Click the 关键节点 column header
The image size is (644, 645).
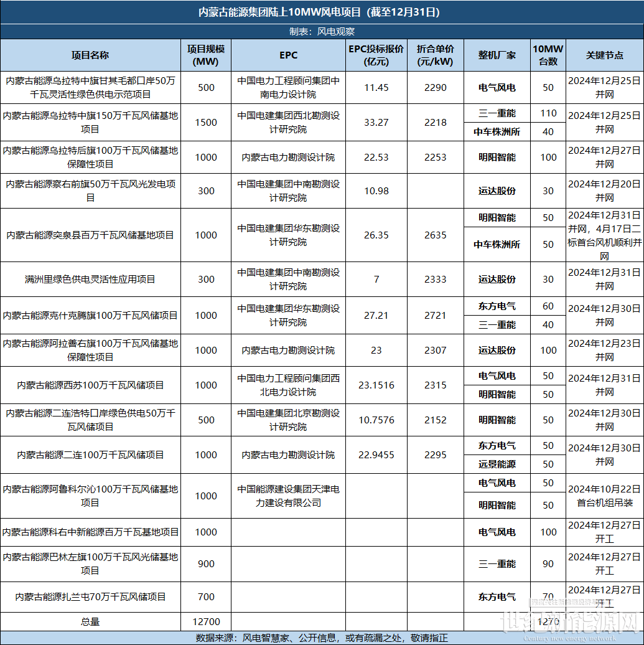[605, 55]
